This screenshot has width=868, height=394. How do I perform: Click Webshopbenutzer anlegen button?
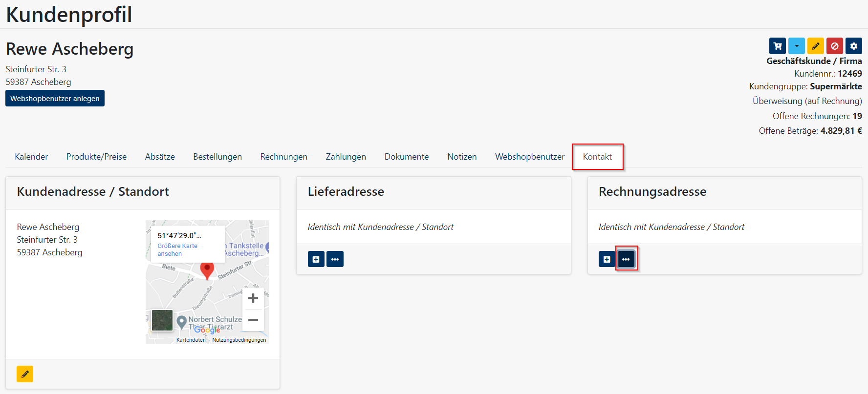[55, 98]
